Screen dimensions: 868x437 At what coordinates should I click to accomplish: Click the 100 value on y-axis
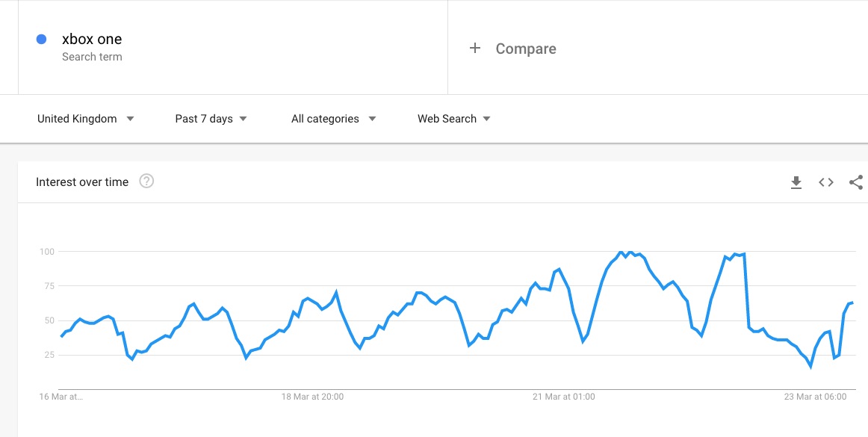pos(47,252)
